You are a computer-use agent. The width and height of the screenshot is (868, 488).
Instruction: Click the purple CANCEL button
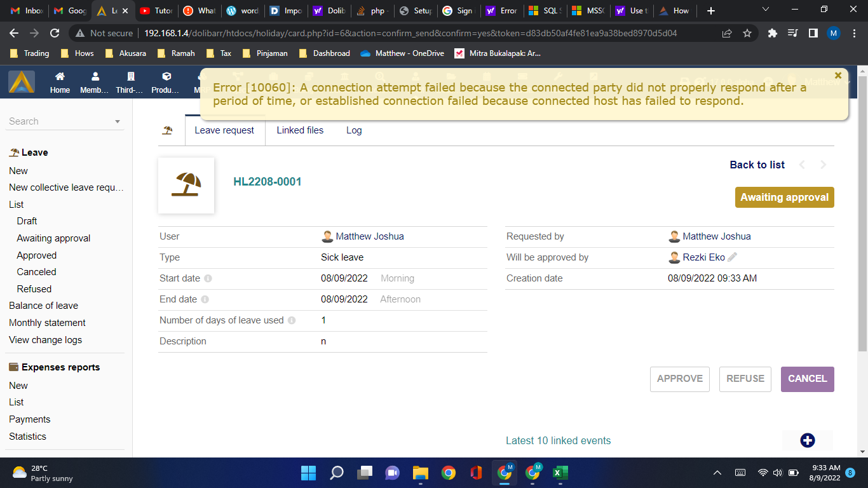tap(808, 379)
